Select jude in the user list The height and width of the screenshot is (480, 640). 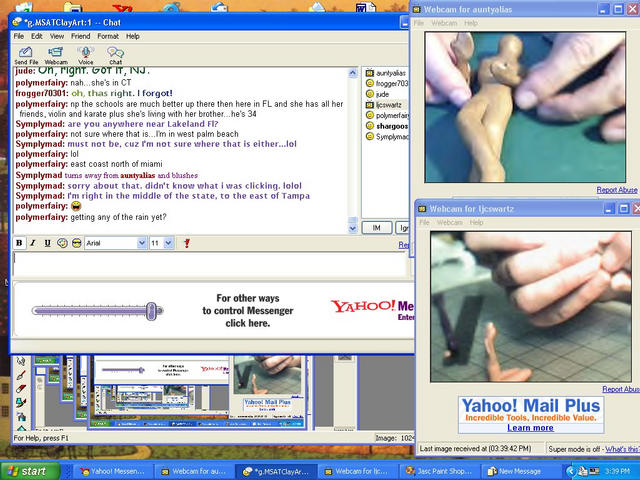coord(378,94)
